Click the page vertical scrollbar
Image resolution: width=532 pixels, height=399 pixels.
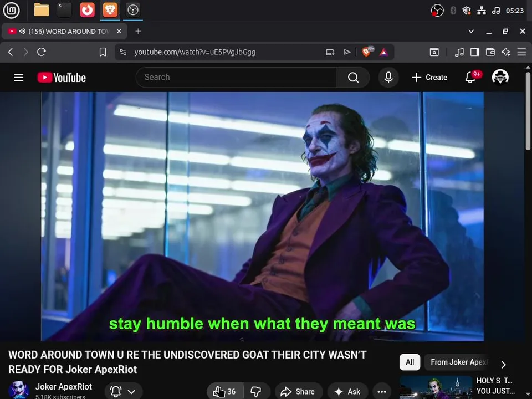(528, 112)
